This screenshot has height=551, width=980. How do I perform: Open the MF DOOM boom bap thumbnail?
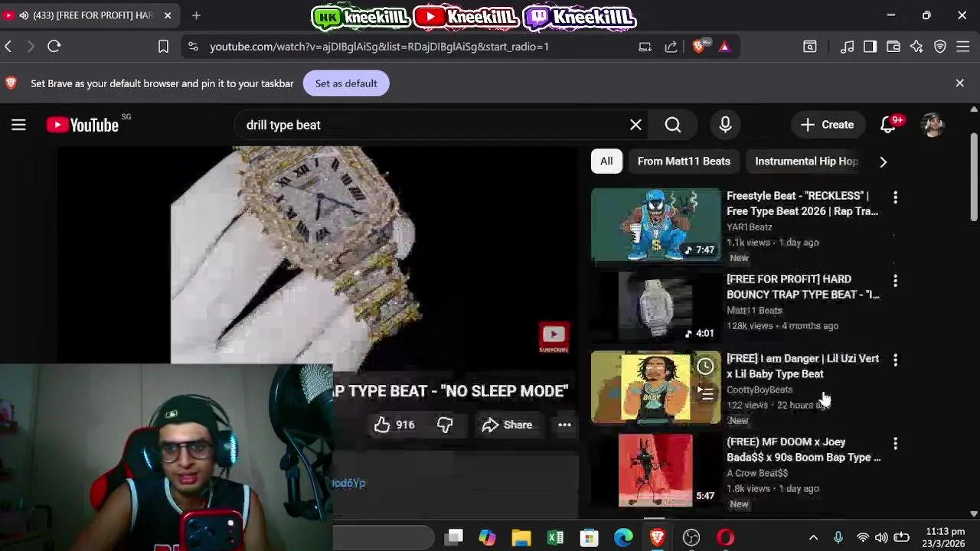point(656,471)
